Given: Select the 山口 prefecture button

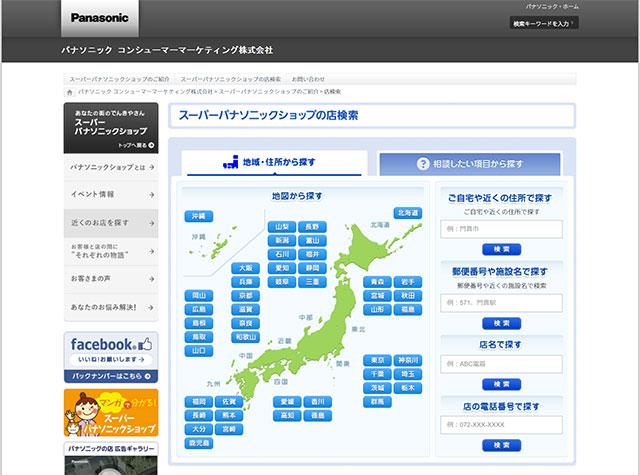Looking at the screenshot, I should 199,351.
